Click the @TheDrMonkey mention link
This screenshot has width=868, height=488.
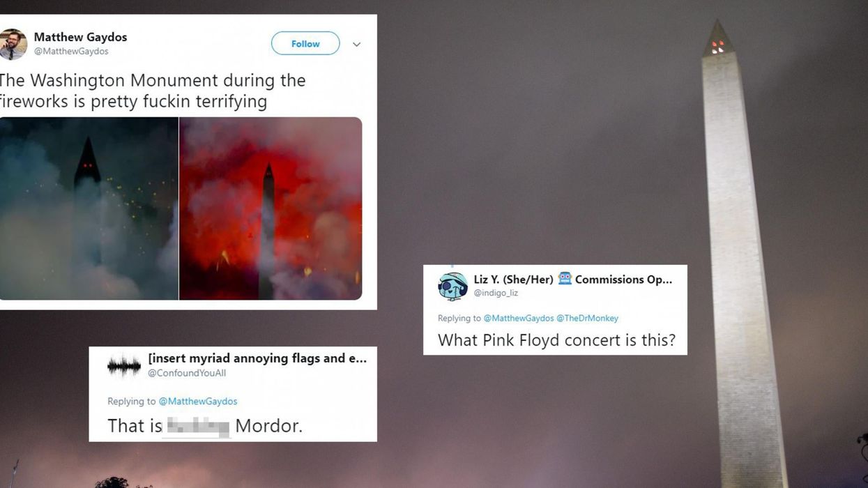point(587,318)
